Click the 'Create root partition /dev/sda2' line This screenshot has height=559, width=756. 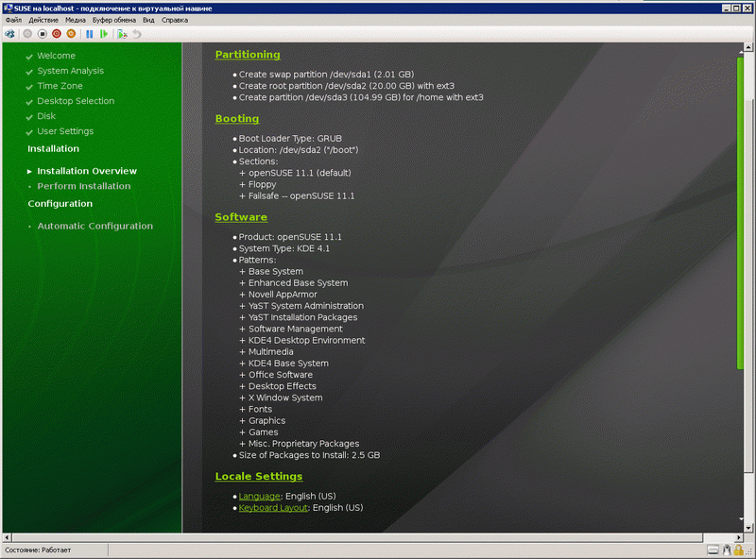[x=347, y=86]
